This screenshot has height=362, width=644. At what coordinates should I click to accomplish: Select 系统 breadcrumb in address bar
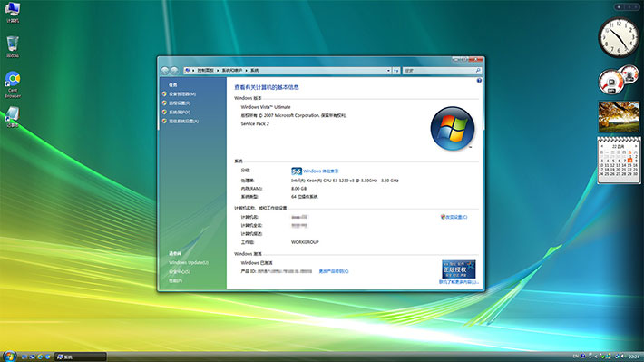255,71
